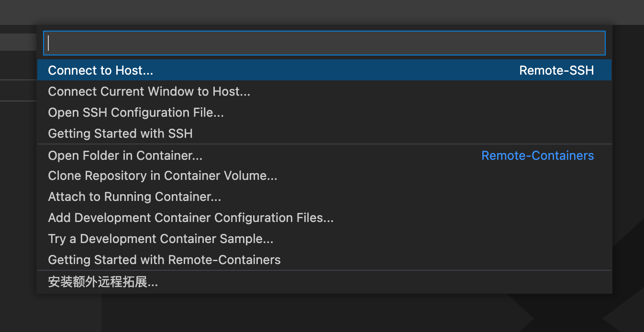Image resolution: width=644 pixels, height=332 pixels.
Task: Select Open Folder in Container...
Action: tap(125, 155)
